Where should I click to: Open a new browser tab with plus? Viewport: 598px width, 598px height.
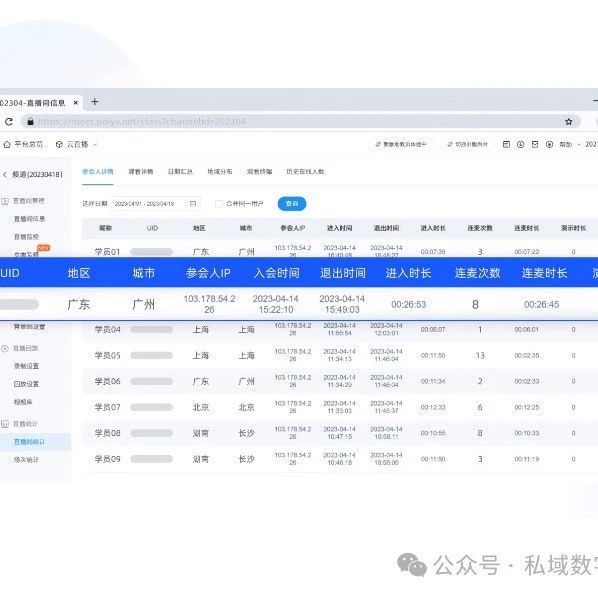pos(95,101)
